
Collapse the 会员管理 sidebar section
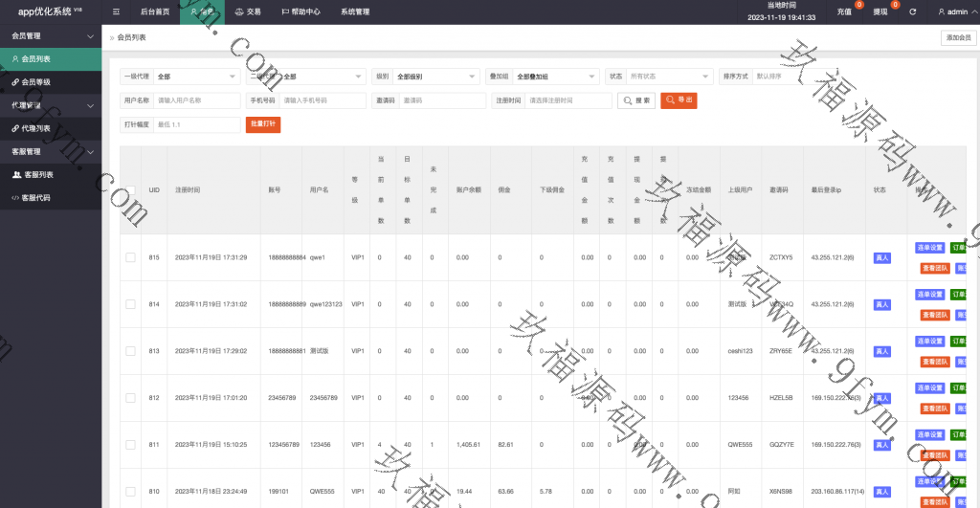[89, 36]
